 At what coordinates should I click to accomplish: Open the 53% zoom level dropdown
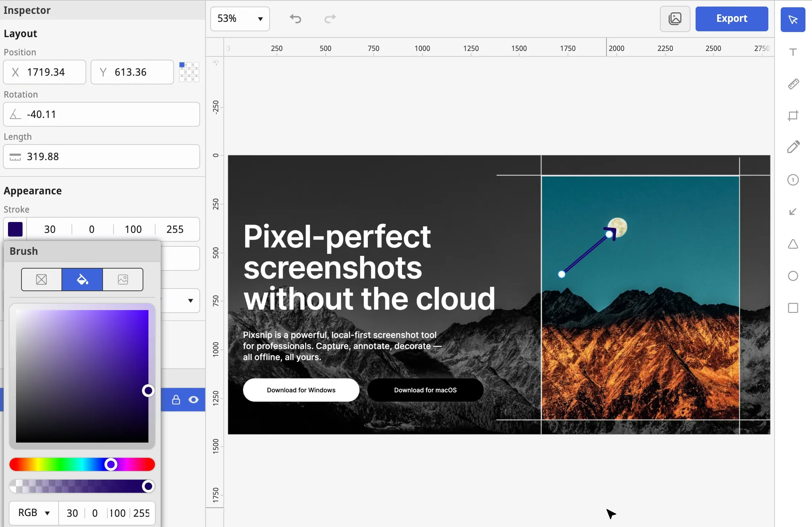point(240,19)
